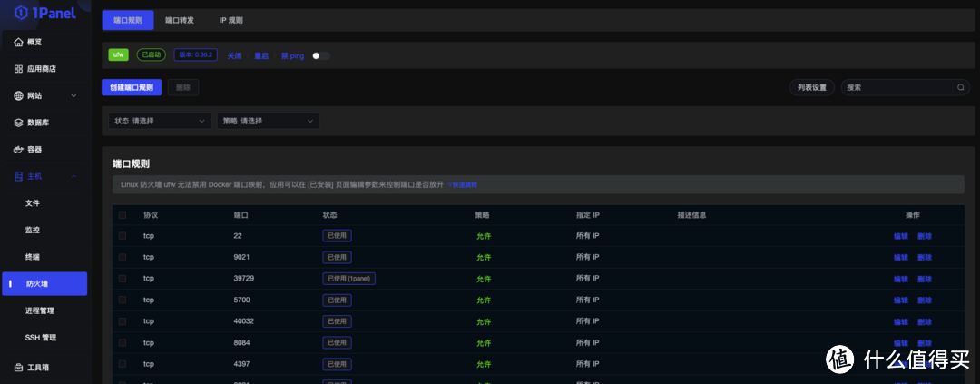Image resolution: width=980 pixels, height=384 pixels.
Task: Click 编辑 for port 5700
Action: 901,300
